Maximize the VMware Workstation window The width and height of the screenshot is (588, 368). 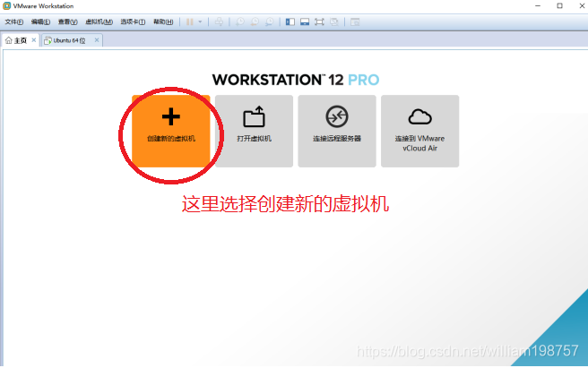(x=560, y=6)
